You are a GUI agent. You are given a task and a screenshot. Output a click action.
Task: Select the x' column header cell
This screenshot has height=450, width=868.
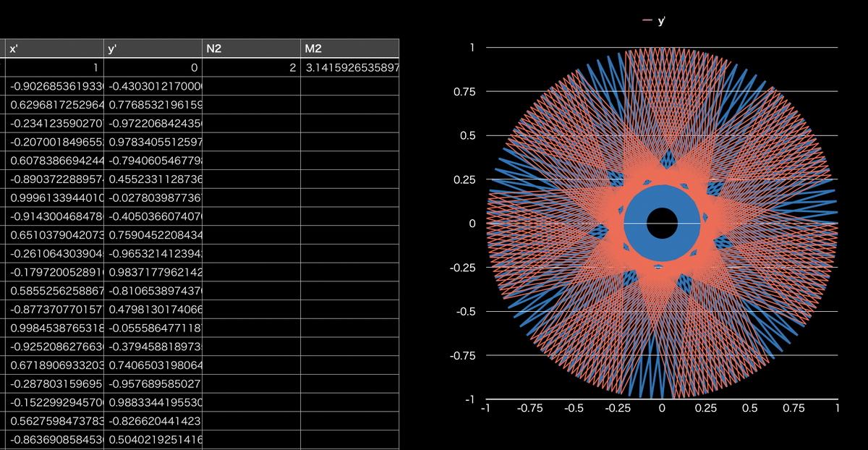pyautogui.click(x=55, y=48)
